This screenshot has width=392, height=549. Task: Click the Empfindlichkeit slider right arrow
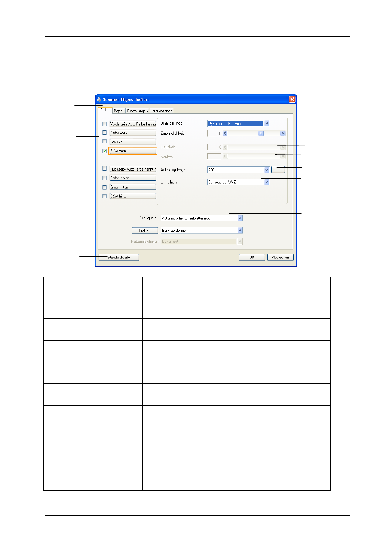pos(282,134)
